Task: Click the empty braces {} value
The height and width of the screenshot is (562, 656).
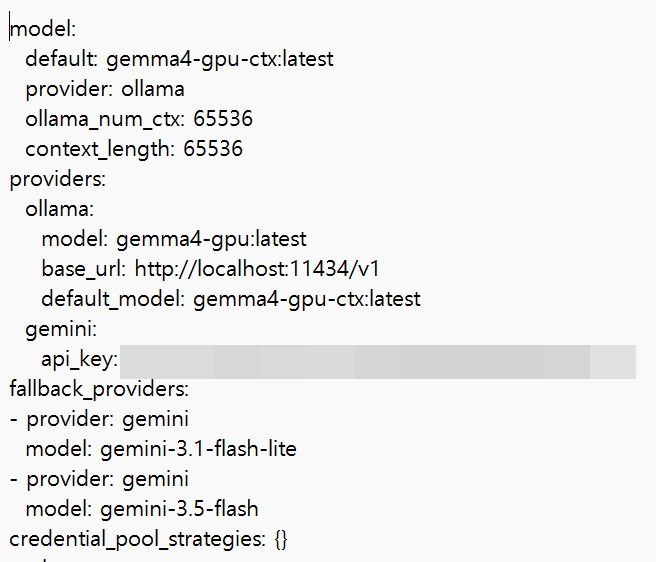Action: click(281, 540)
